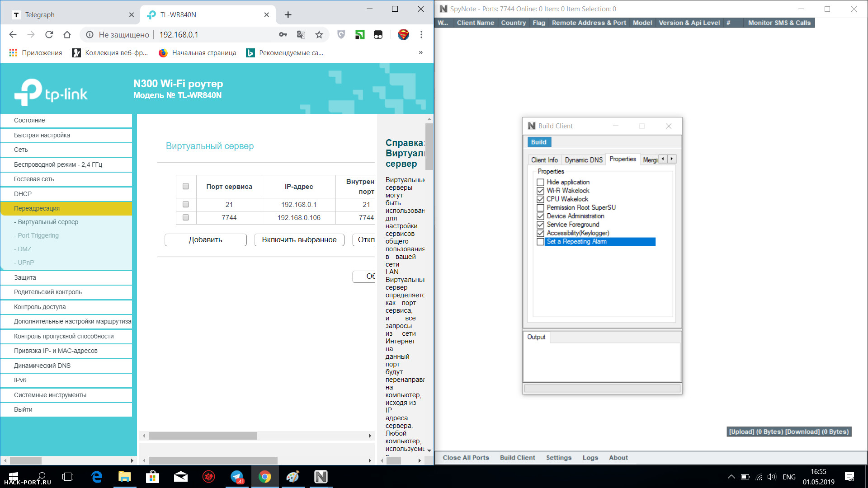Viewport: 868px width, 488px height.
Task: Open the File Explorer taskbar icon
Action: click(124, 477)
